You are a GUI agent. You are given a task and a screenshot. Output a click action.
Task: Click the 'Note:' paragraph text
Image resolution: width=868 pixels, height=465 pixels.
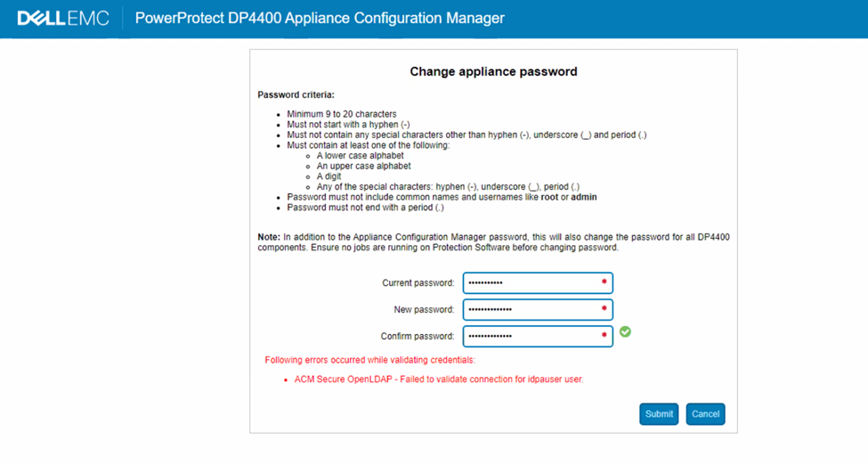click(493, 242)
